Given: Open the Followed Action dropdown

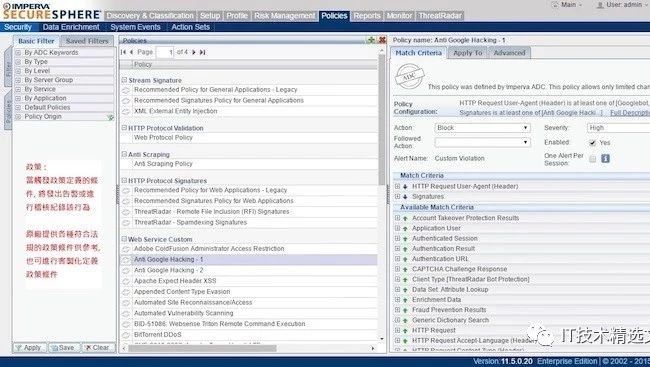Looking at the screenshot, I should coord(483,142).
